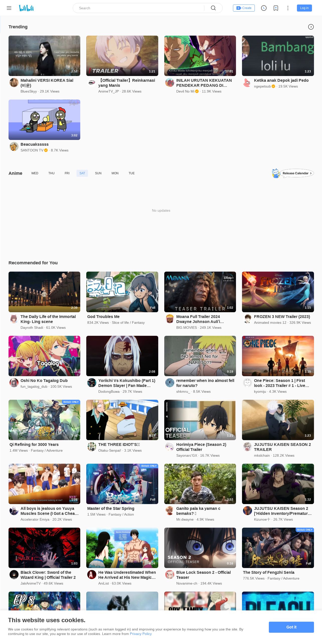Play Blue Lock Season 2 teaser thumbnail

coord(200,548)
